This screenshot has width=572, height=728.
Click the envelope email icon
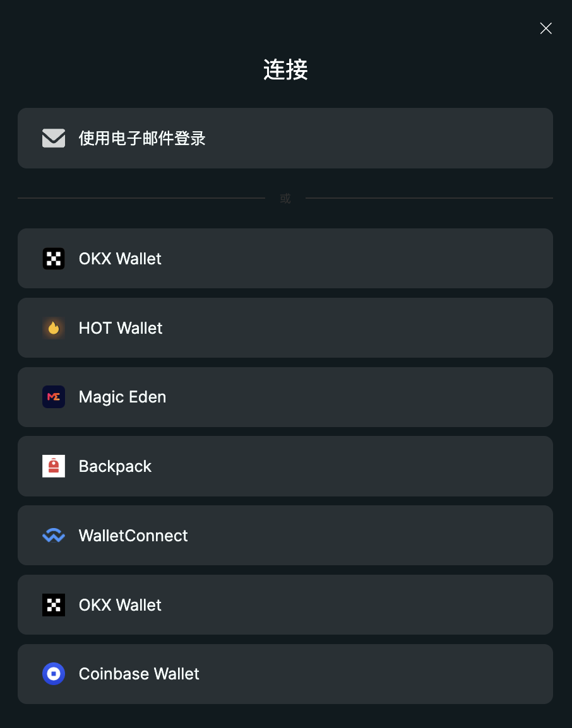click(x=54, y=138)
